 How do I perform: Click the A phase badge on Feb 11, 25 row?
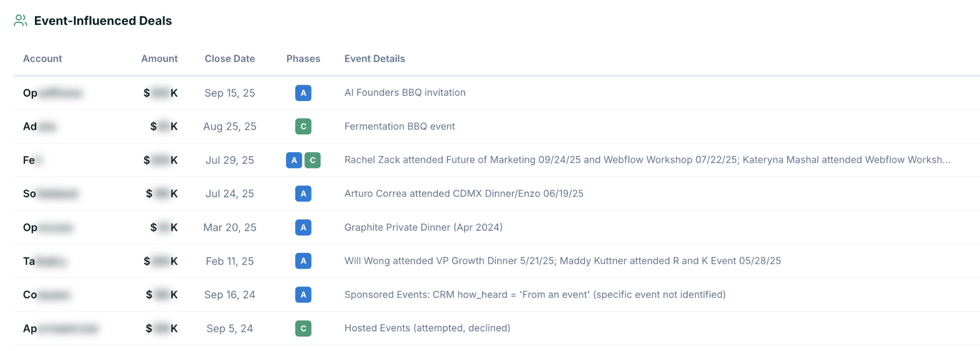pyautogui.click(x=303, y=261)
